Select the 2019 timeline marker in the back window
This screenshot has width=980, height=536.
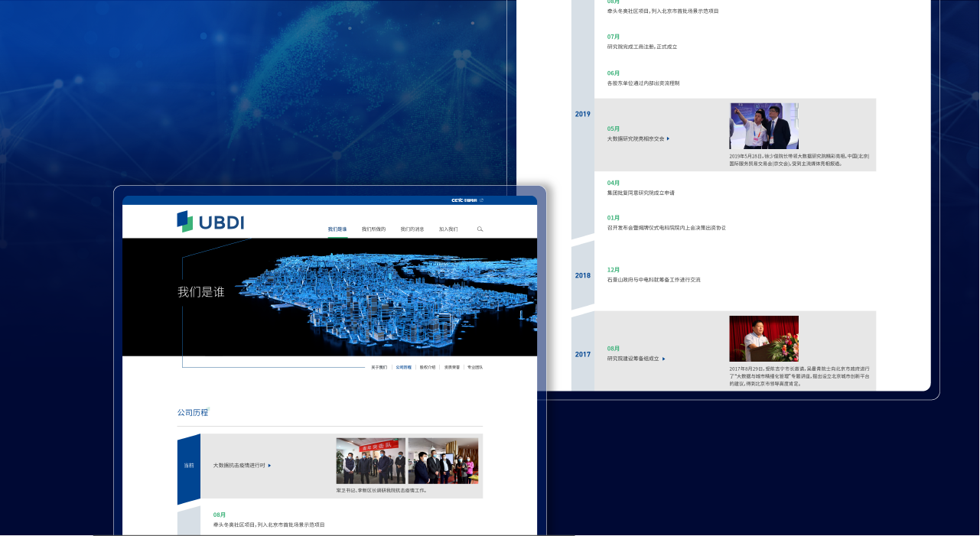[583, 114]
